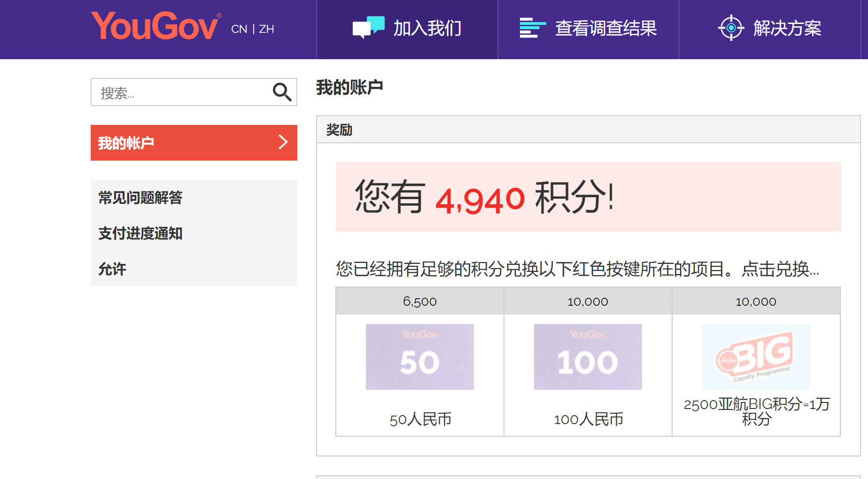Expand the 我的帐户 chevron arrow

tap(283, 142)
